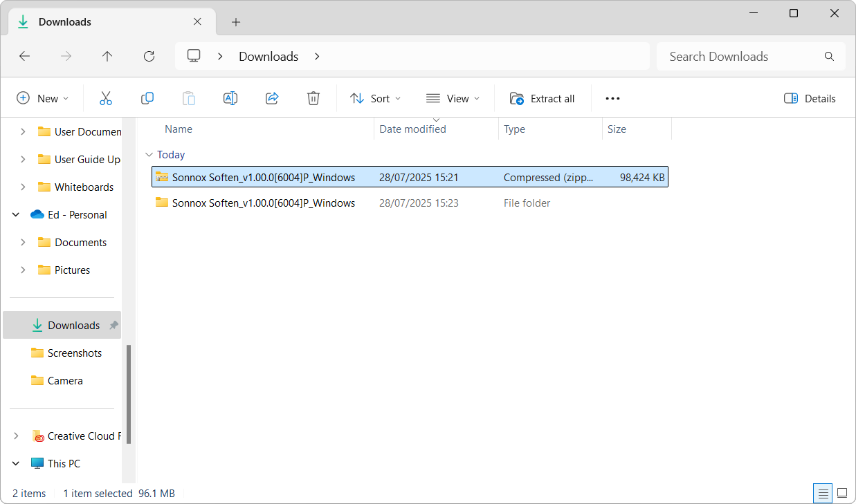Expand the User Guide Up tree node
The width and height of the screenshot is (856, 504).
(x=23, y=159)
